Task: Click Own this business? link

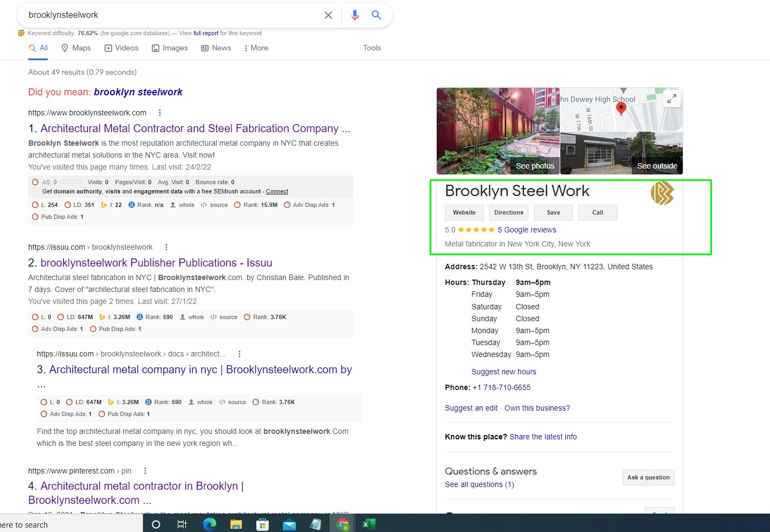Action: point(537,408)
